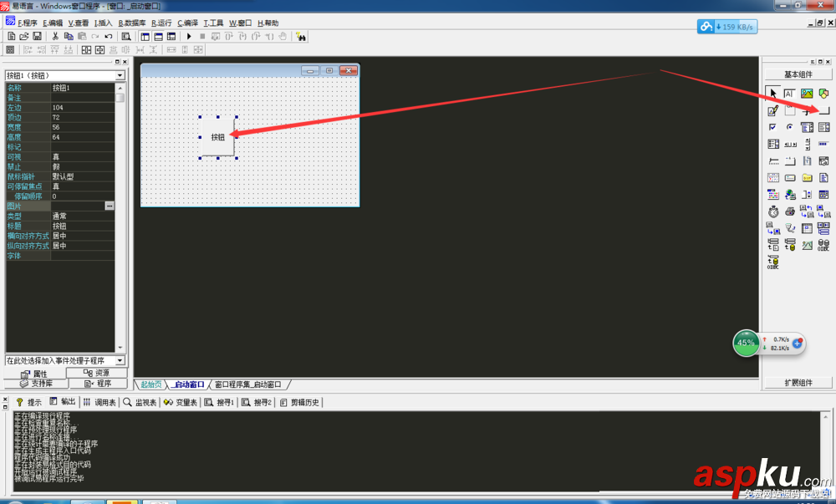
Task: Open the 按钮1 component selector dropdown
Action: (x=120, y=76)
